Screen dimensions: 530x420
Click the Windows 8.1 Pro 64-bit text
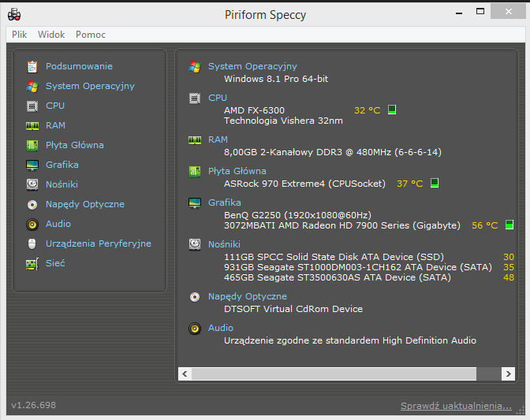(276, 79)
